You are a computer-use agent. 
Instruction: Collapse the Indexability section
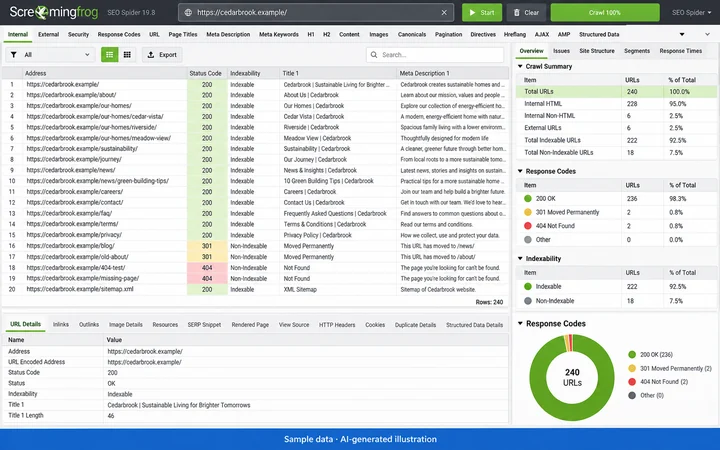(520, 258)
